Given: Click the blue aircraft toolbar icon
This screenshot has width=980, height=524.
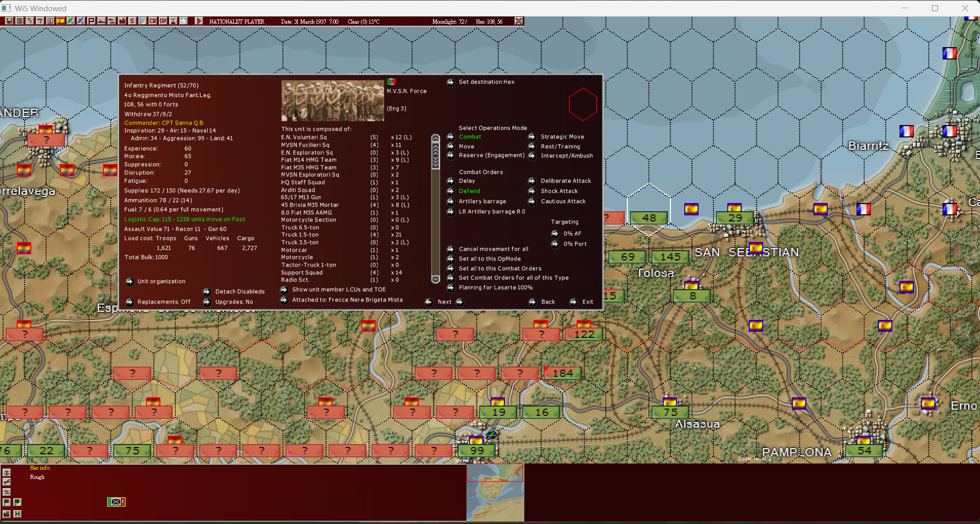Looking at the screenshot, I should point(81,21).
